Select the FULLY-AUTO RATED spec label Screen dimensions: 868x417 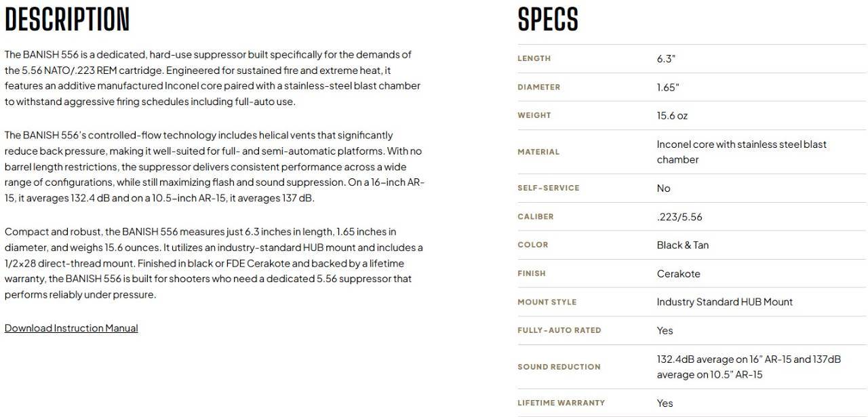pyautogui.click(x=559, y=331)
